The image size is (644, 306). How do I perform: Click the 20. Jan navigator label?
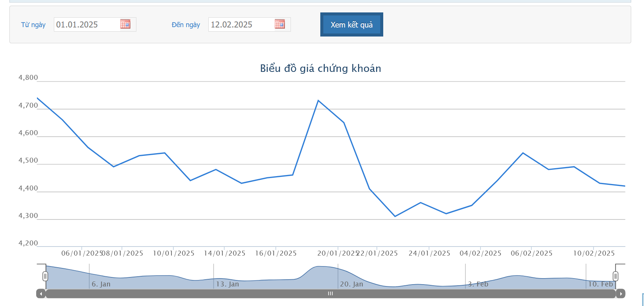point(352,284)
